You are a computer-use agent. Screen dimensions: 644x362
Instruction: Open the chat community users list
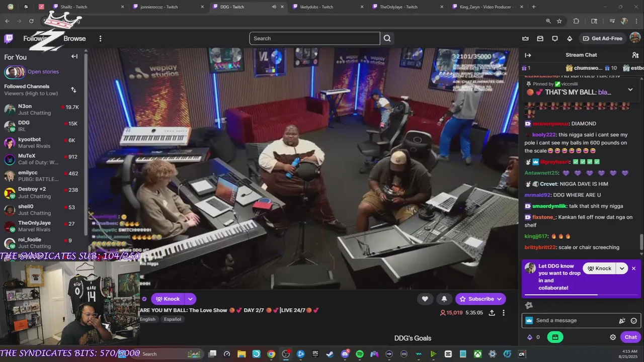(635, 55)
